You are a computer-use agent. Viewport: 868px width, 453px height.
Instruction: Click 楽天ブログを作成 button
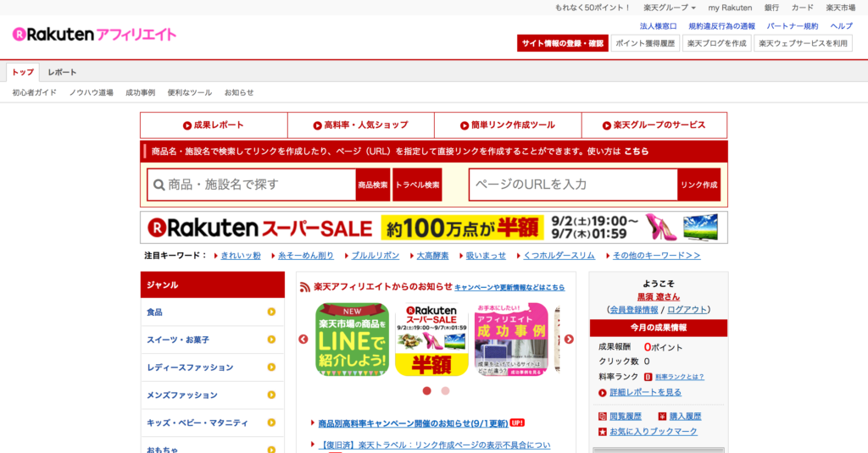click(x=717, y=43)
